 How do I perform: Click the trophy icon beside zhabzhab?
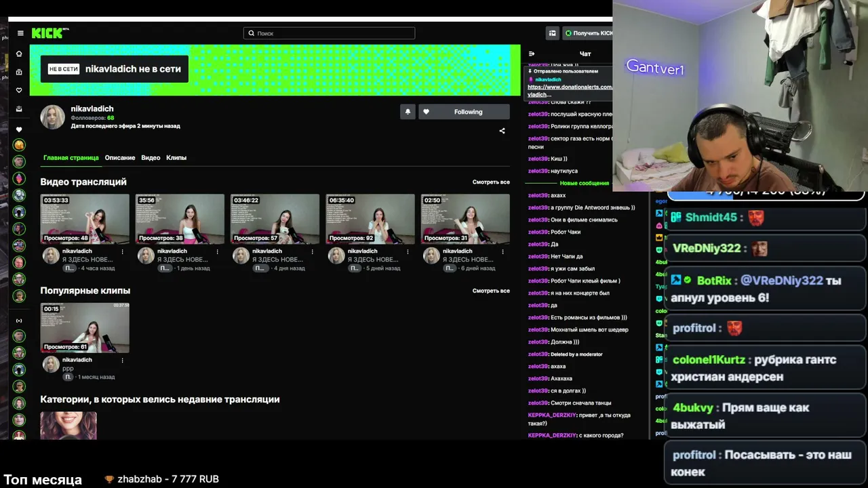[109, 479]
